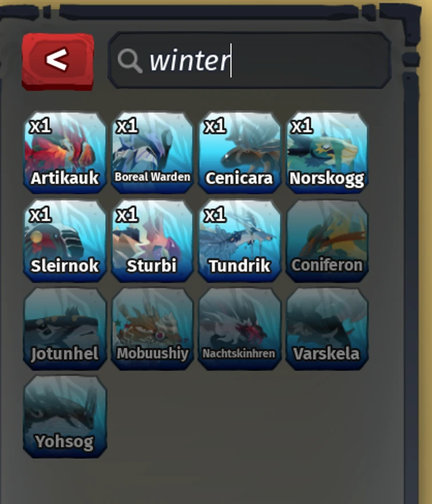This screenshot has width=432, height=504.
Task: Click the Norskogg name label
Action: point(327,178)
